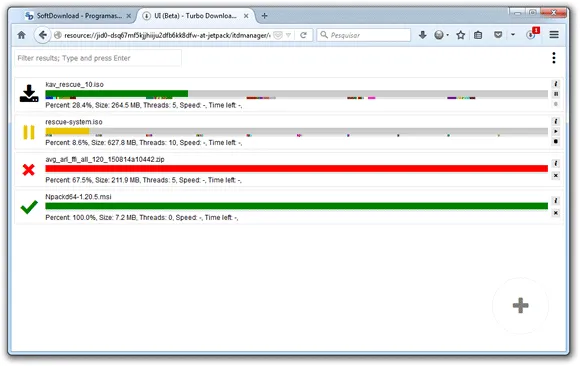Viewport: 580px width, 366px height.
Task: Go back one page
Action: pyautogui.click(x=43, y=35)
